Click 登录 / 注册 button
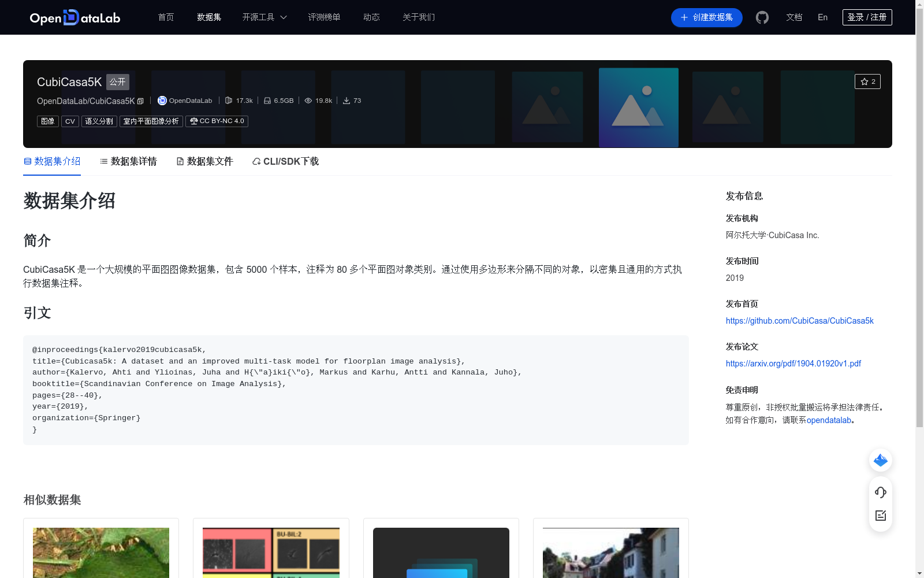This screenshot has width=924, height=578. point(867,17)
